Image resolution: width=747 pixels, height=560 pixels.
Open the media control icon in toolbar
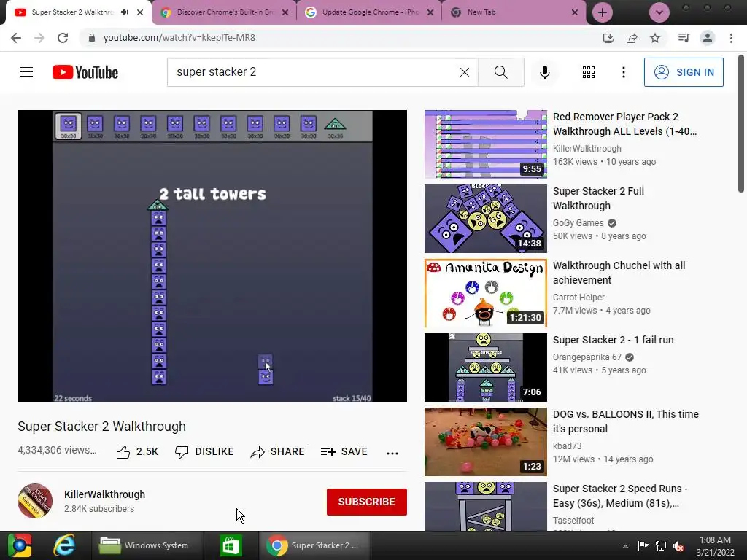click(684, 38)
